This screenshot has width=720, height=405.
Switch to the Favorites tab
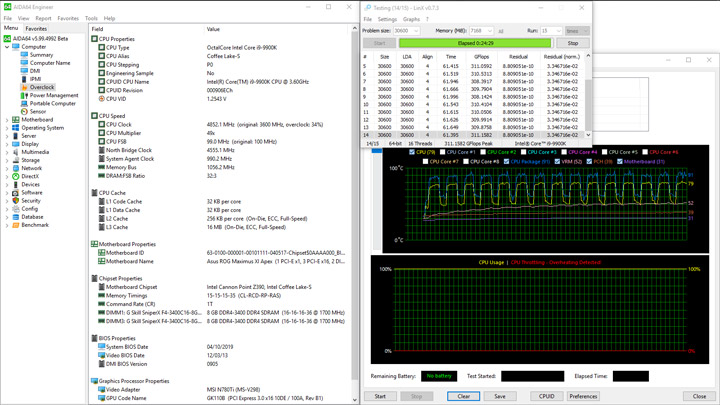36,29
